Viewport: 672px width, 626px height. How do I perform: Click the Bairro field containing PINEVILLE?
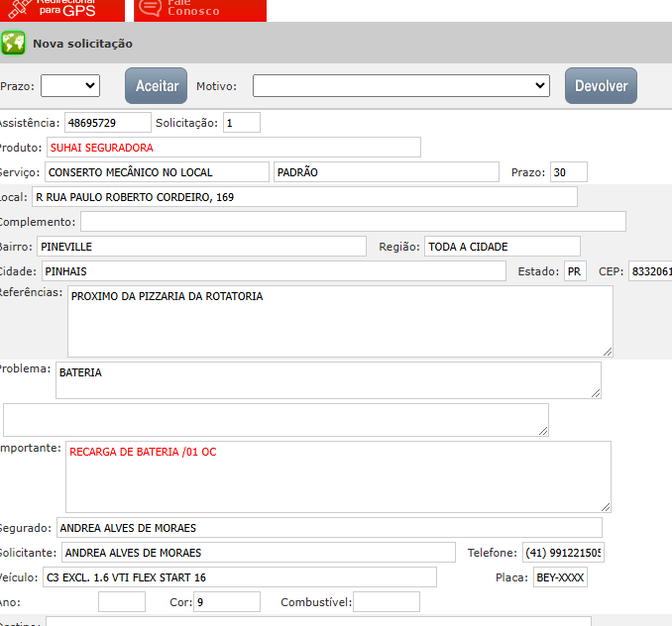[201, 247]
